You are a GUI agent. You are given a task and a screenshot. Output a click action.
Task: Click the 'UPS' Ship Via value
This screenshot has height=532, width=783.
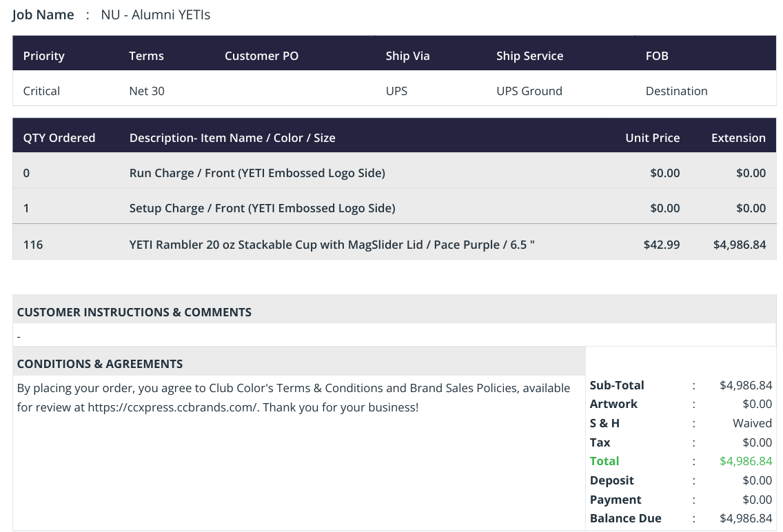[x=396, y=91]
